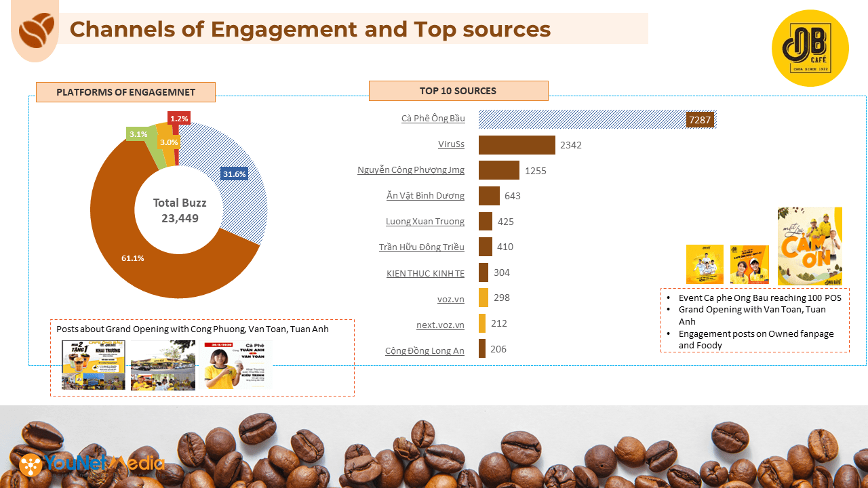Open the crowd outside store photo thumbnail

[x=163, y=365]
